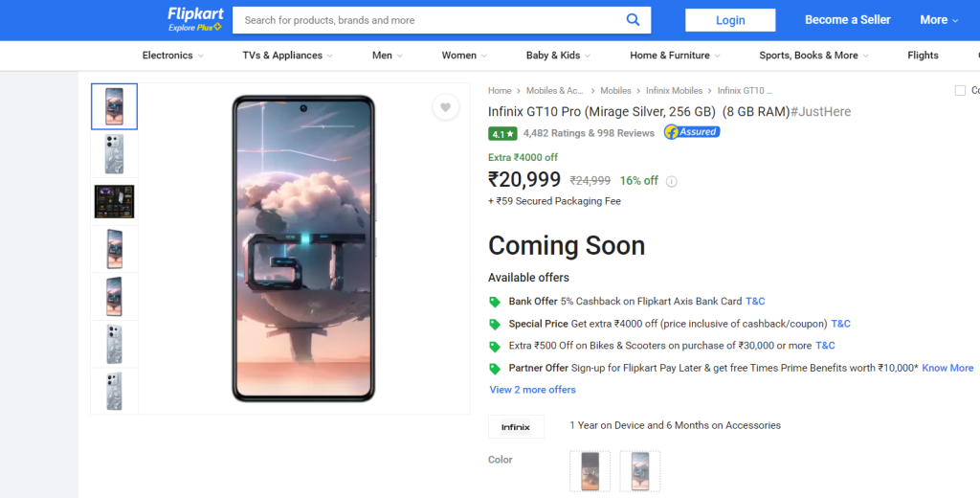The height and width of the screenshot is (498, 980).
Task: Expand the Home & Furniture category
Action: coord(675,56)
